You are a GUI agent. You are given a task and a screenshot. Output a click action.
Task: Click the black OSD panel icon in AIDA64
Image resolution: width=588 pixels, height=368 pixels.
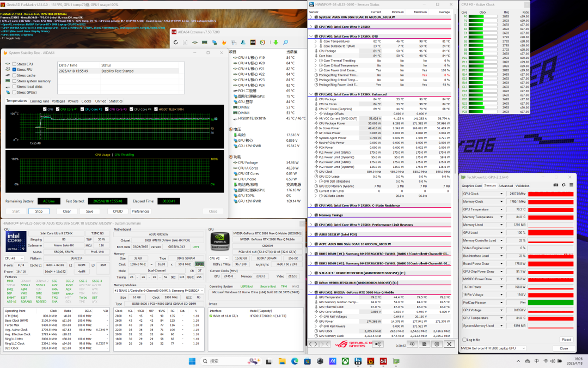point(253,43)
